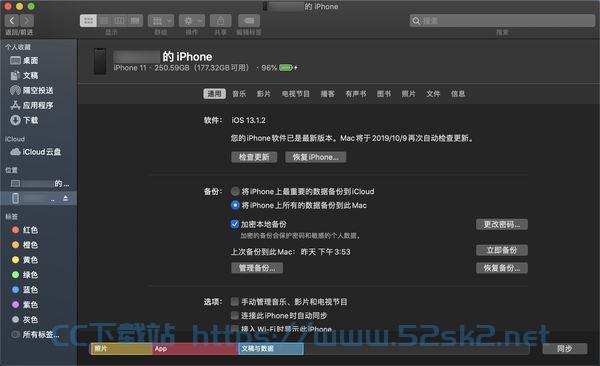Click the back navigation arrow
The width and height of the screenshot is (600, 366).
tap(12, 21)
